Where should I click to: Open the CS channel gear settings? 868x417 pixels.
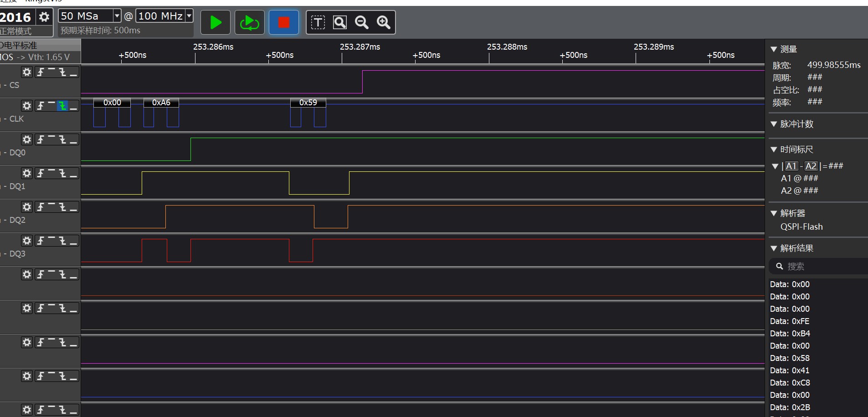point(27,72)
